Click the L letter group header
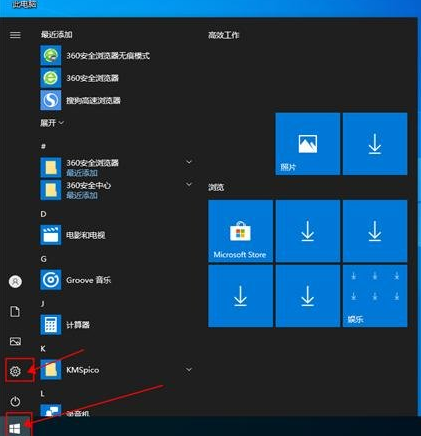The width and height of the screenshot is (421, 436). (x=42, y=394)
